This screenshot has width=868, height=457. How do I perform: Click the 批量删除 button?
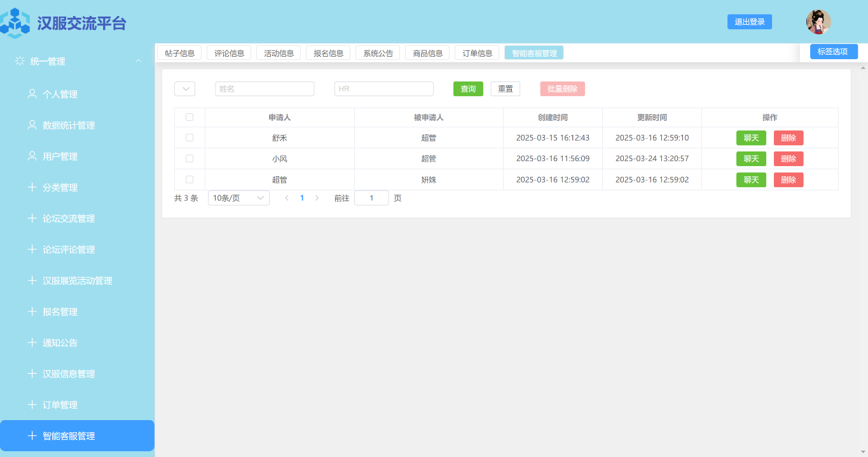pos(562,89)
